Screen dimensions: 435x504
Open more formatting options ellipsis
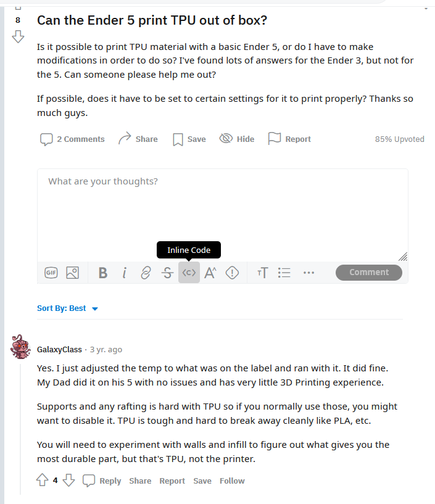coord(309,273)
